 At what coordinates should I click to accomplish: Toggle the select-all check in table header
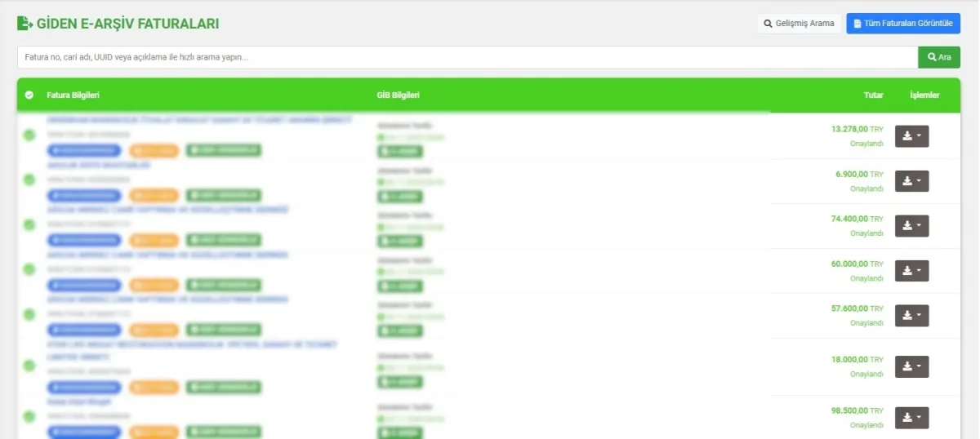(29, 95)
